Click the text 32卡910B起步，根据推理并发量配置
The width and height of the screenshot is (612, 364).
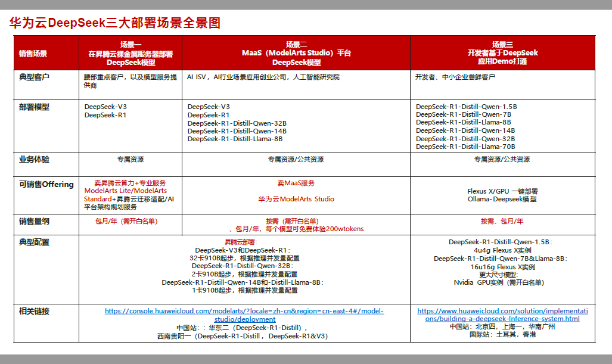click(245, 259)
